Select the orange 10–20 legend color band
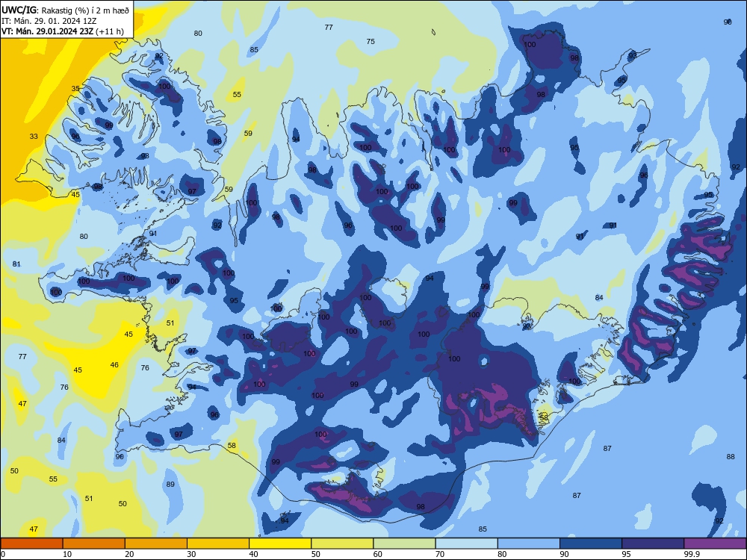The height and width of the screenshot is (560, 747). click(x=94, y=544)
